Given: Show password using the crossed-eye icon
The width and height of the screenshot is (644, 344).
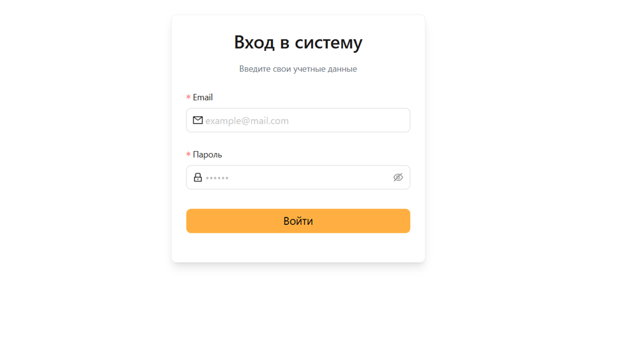Looking at the screenshot, I should 398,178.
